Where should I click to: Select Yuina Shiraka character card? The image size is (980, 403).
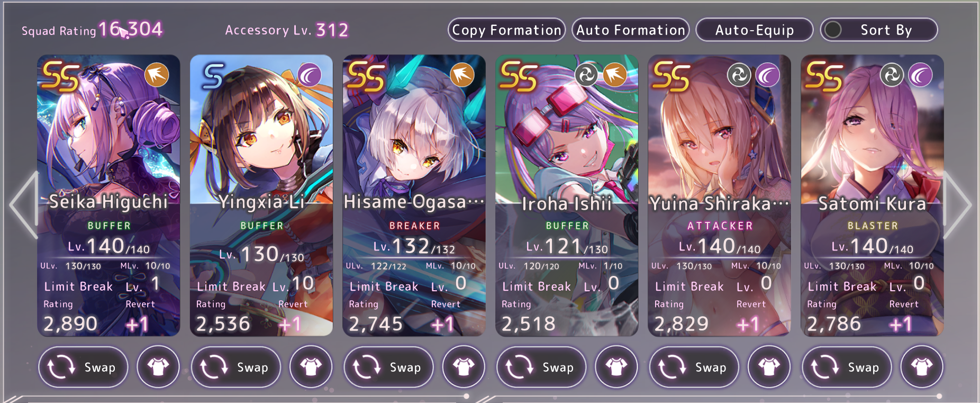pos(719,195)
